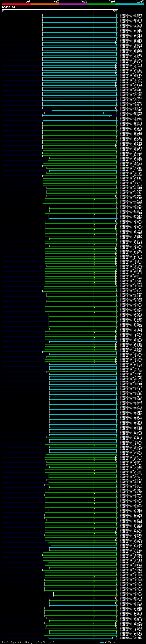146x644 pixels.
Task: Click the cyan ~100% identity legend bar
Action: tap(130, 4)
